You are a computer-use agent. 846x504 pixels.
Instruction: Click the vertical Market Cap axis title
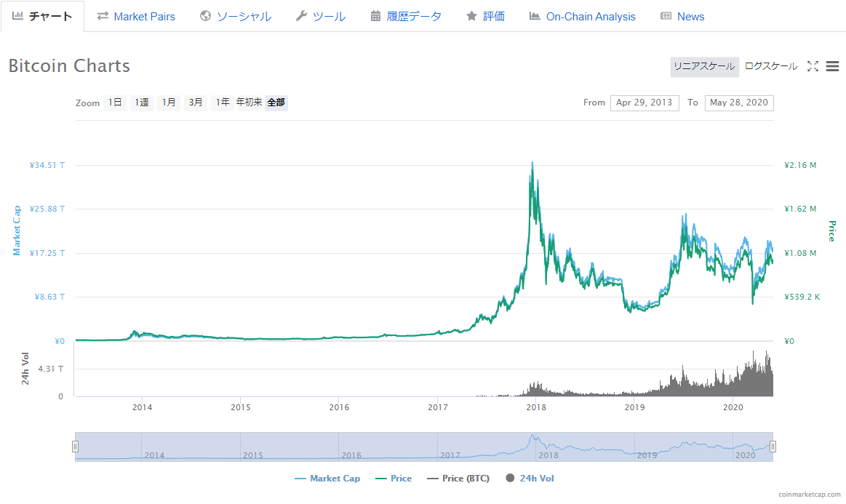point(17,231)
